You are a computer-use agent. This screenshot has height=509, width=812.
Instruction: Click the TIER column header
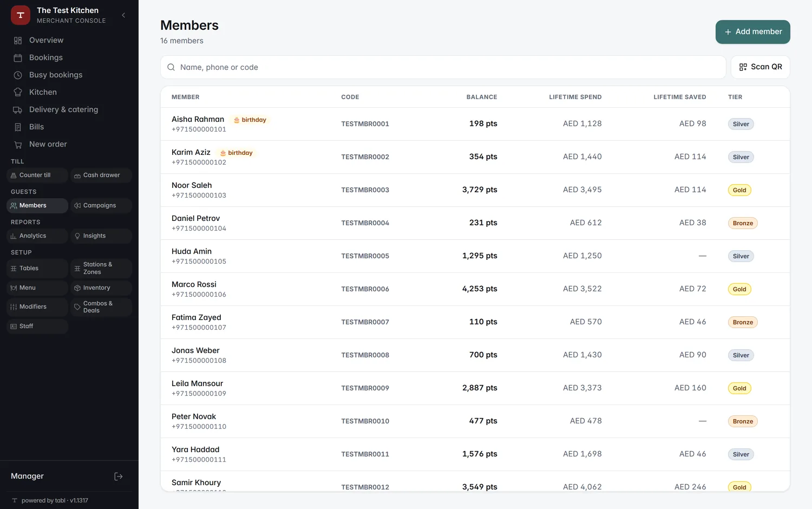pos(735,97)
